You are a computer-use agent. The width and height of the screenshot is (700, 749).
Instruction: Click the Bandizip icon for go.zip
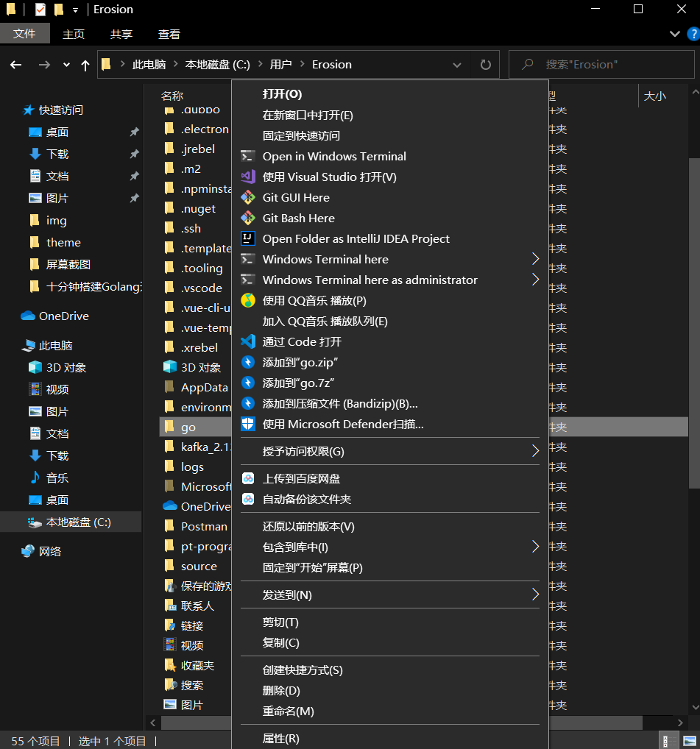click(x=248, y=362)
